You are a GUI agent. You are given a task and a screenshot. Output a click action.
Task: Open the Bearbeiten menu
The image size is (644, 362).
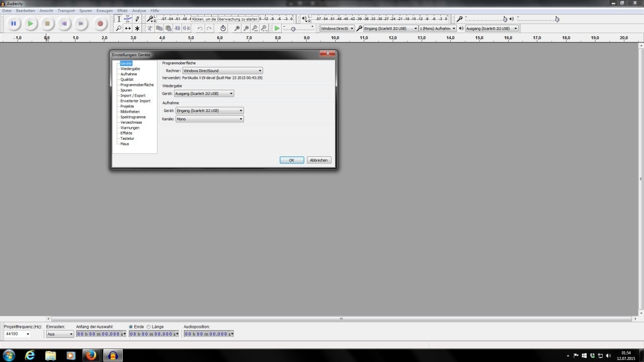coord(25,11)
